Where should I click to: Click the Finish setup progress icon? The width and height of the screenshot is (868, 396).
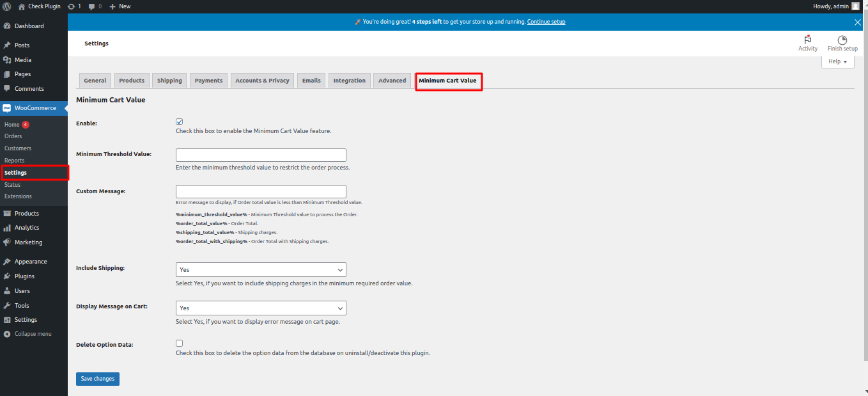[x=842, y=40]
